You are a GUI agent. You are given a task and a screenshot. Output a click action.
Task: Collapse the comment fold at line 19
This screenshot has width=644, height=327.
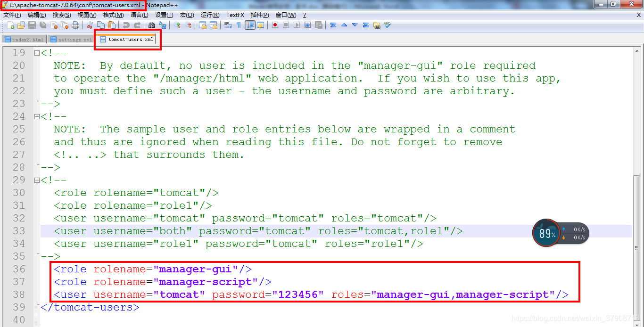coord(37,53)
